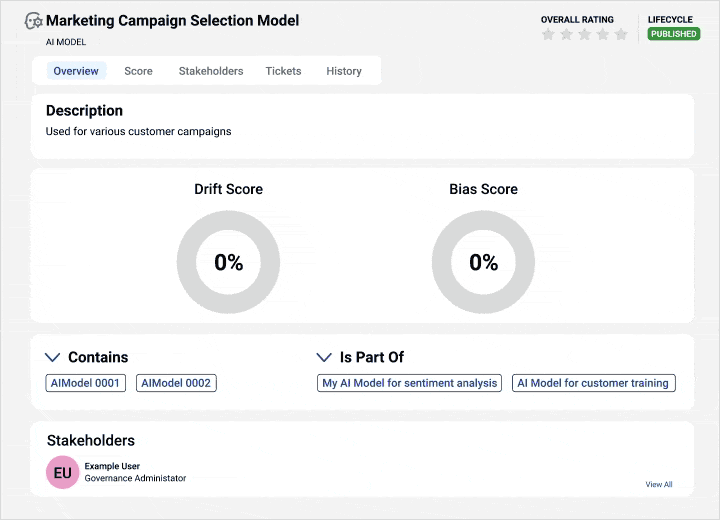Image resolution: width=720 pixels, height=520 pixels.
Task: Switch to the Score tab
Action: (138, 71)
